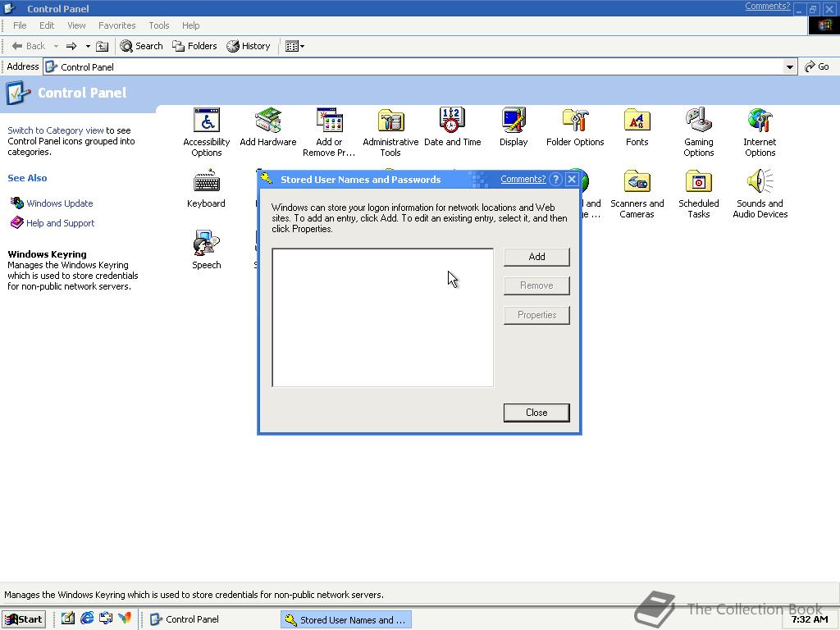Viewport: 840px width, 630px height.
Task: Click the Windows Update globe icon
Action: 17,203
